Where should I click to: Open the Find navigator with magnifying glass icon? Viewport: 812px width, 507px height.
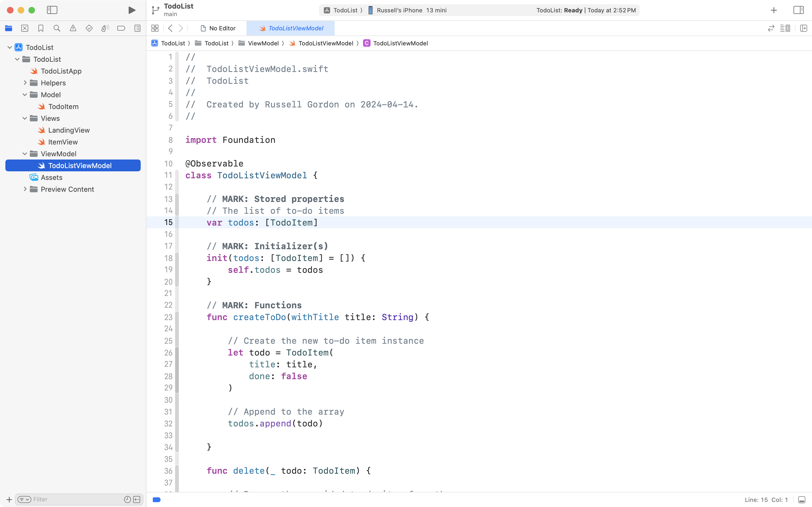(x=57, y=28)
